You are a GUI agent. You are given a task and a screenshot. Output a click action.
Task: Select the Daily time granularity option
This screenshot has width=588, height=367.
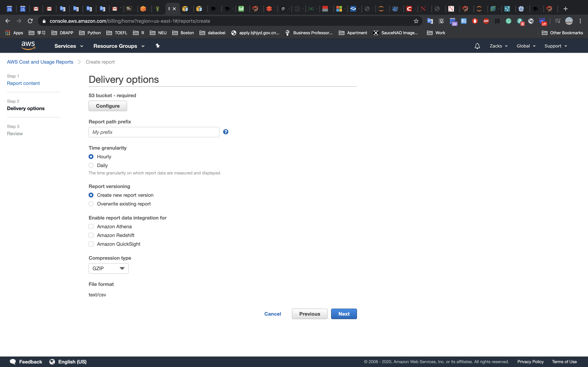click(91, 165)
